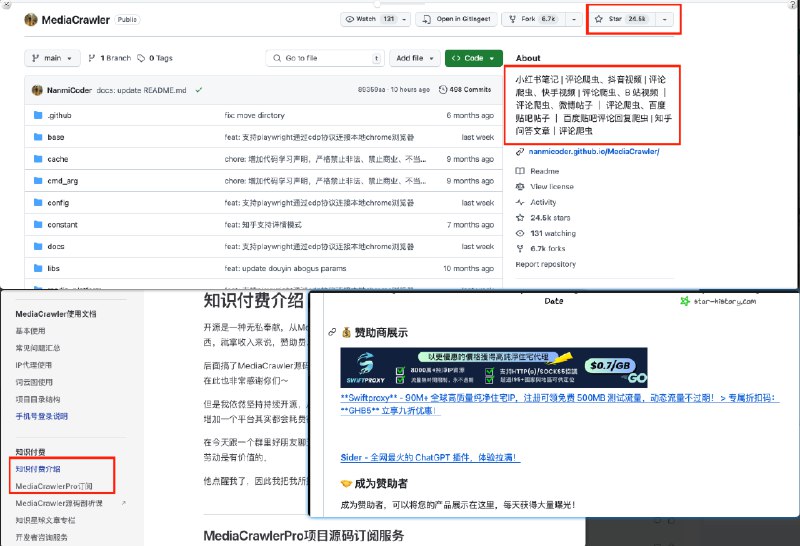
Task: Open NanmiCoder author profile link
Action: [69, 90]
